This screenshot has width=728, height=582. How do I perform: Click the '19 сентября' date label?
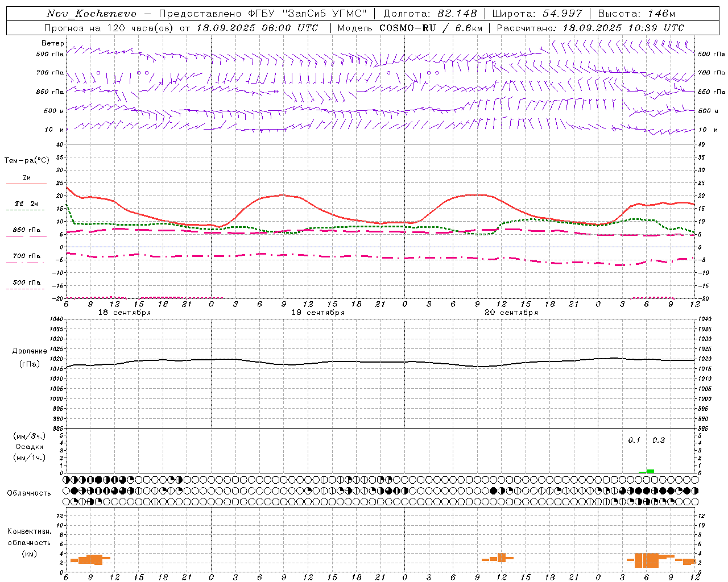click(x=318, y=313)
